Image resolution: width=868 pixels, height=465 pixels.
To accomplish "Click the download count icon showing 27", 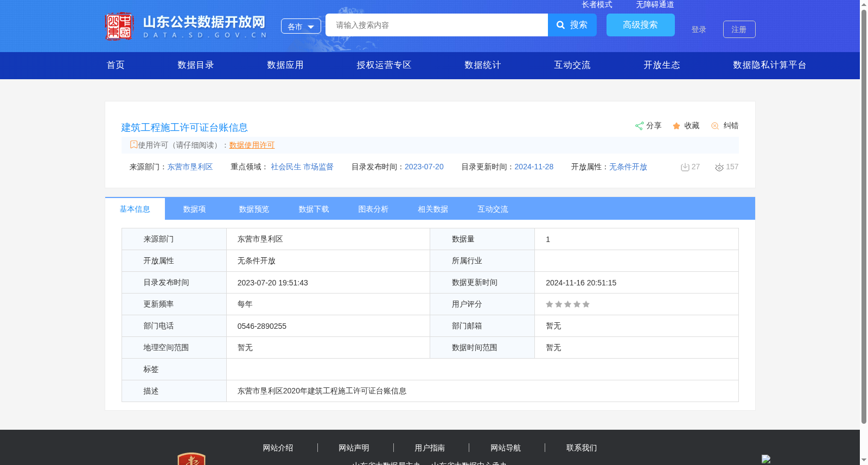I will click(x=685, y=167).
